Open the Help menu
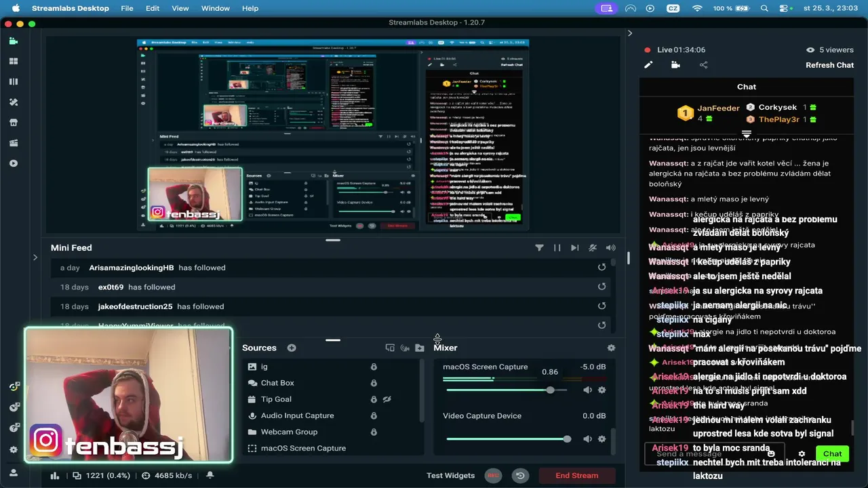The width and height of the screenshot is (868, 488). click(250, 8)
